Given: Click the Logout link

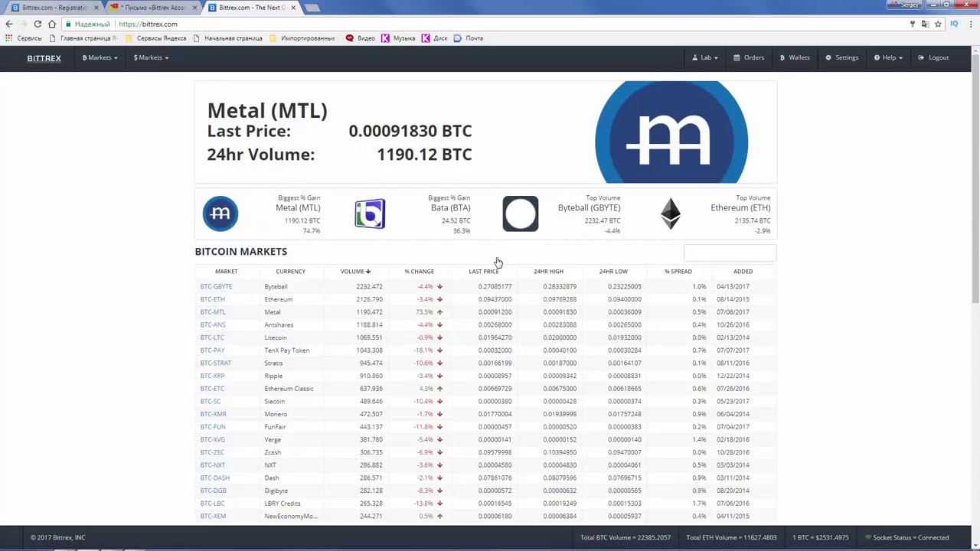Looking at the screenshot, I should click(934, 57).
